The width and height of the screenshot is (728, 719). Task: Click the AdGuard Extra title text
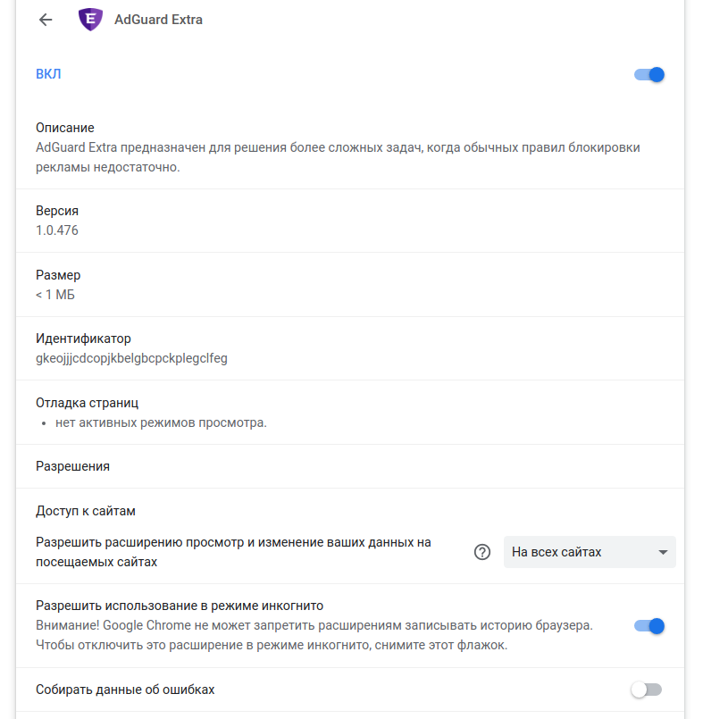pyautogui.click(x=157, y=19)
